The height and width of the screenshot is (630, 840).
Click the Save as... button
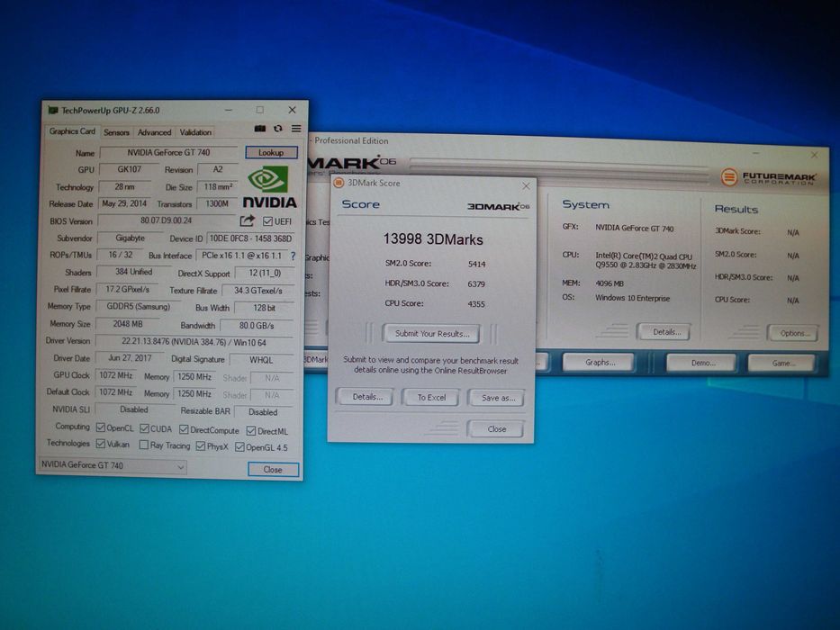pos(498,398)
